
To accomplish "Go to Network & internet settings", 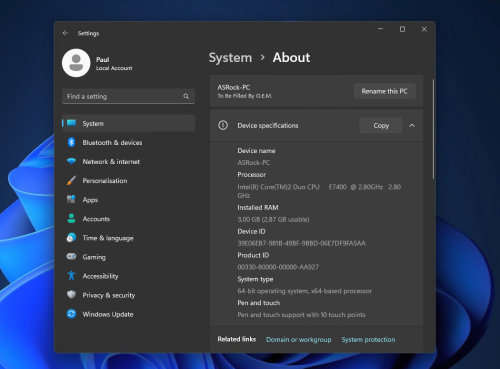I will click(x=129, y=161).
